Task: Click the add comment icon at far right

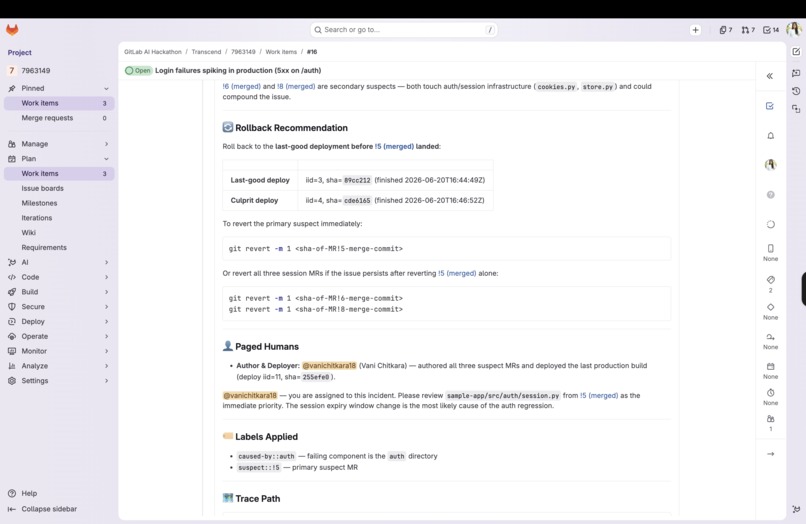Action: 796,73
